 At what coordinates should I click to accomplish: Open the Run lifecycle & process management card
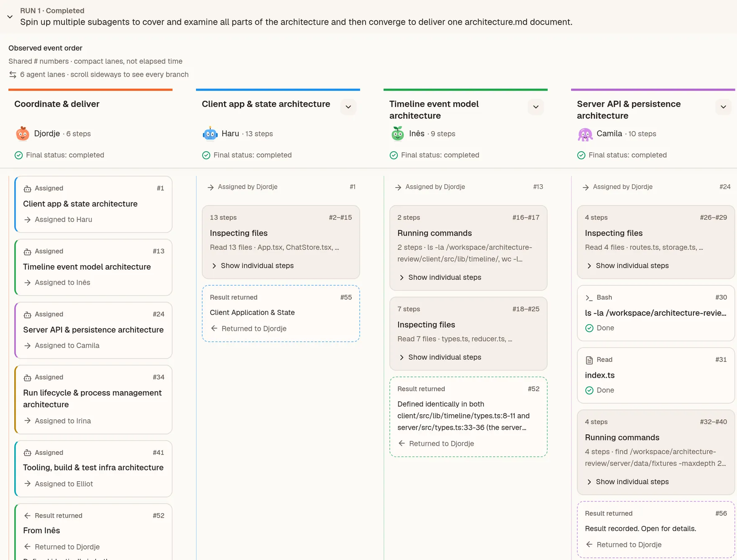tap(93, 399)
